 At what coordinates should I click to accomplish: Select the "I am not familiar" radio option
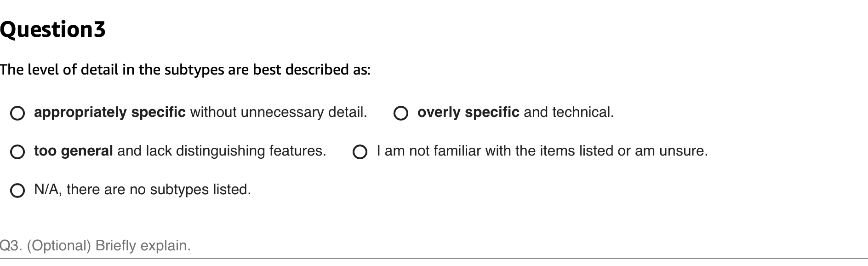[360, 152]
